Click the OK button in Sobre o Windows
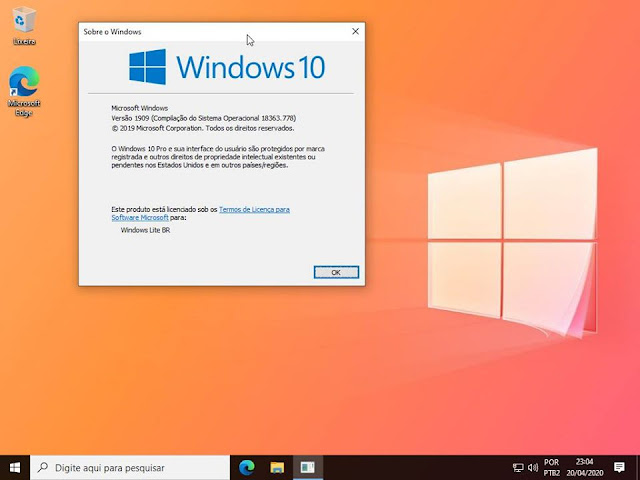Viewport: 640px width, 480px height. 336,272
